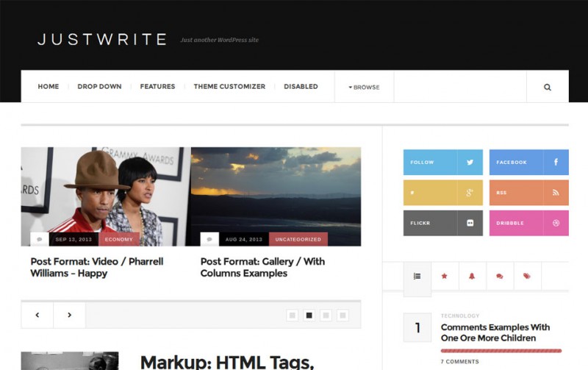Open the RSS feed button

[528, 193]
